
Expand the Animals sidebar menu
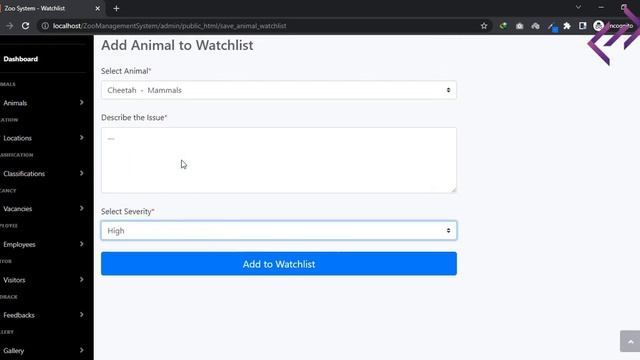[43, 103]
